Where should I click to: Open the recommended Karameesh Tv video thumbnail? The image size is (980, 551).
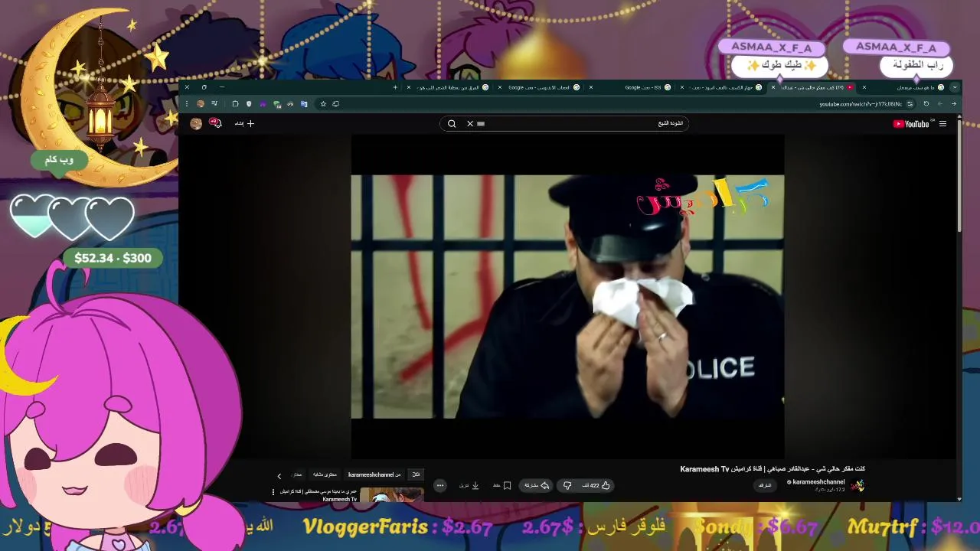point(392,495)
